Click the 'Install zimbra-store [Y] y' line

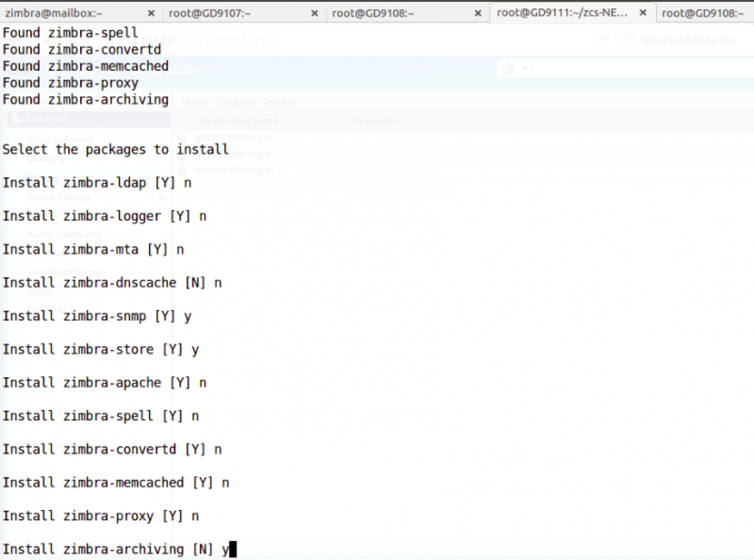coord(101,349)
